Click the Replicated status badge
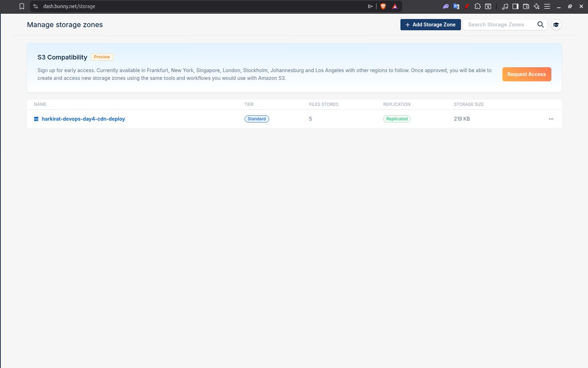 coord(397,119)
